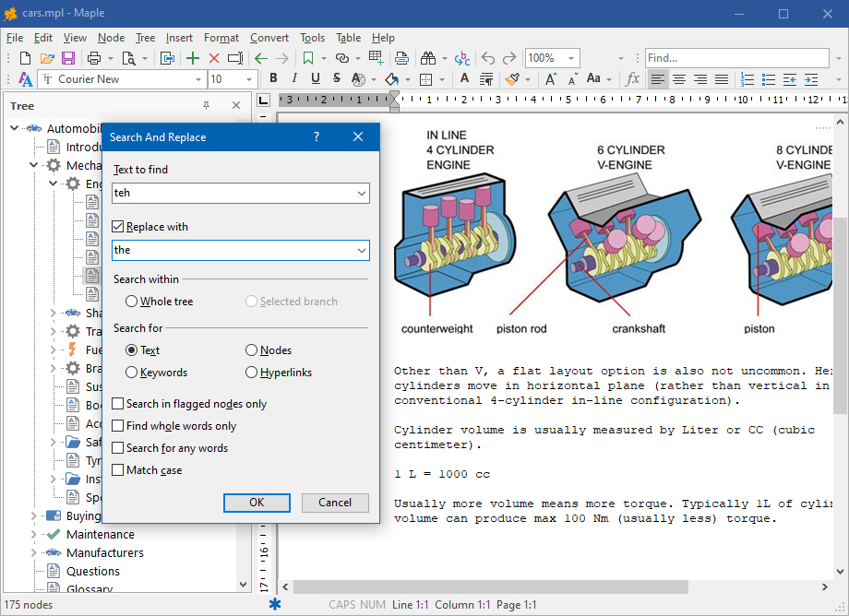Screen dimensions: 849x616
Task: Click the vertical scrollbar thumb of document
Action: point(840,316)
